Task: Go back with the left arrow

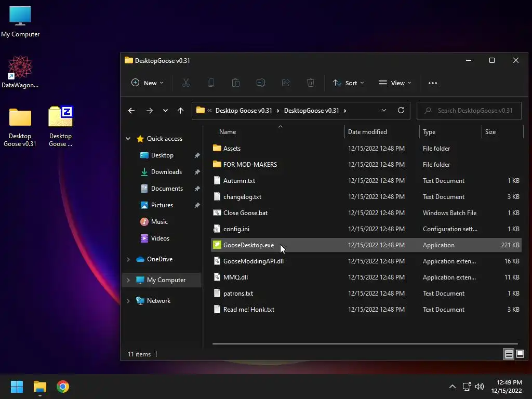Action: 131,111
